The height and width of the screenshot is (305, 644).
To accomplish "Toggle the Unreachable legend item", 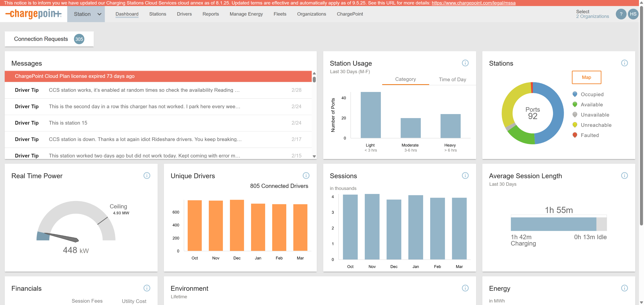I will (596, 125).
